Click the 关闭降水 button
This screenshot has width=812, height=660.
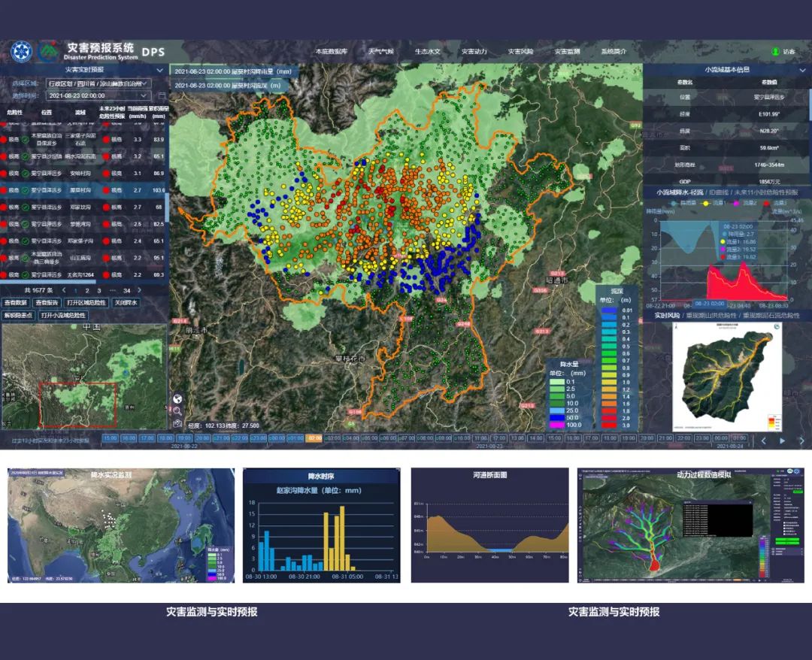126,303
